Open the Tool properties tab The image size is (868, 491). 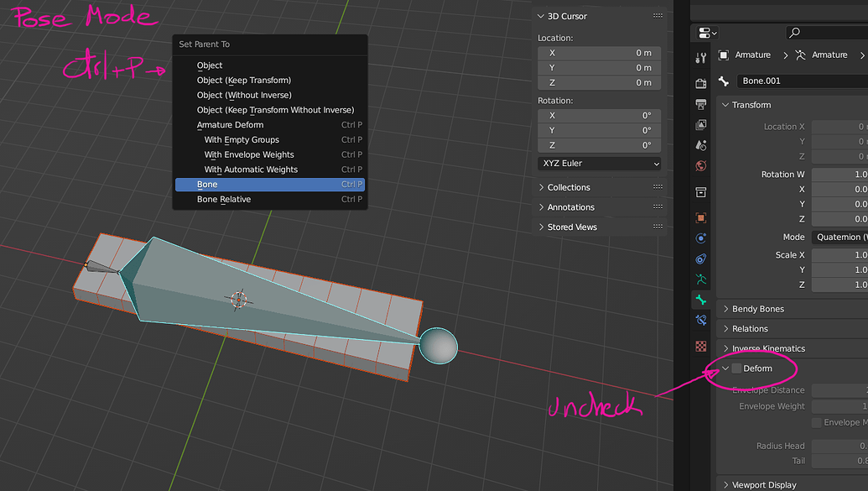coord(701,58)
